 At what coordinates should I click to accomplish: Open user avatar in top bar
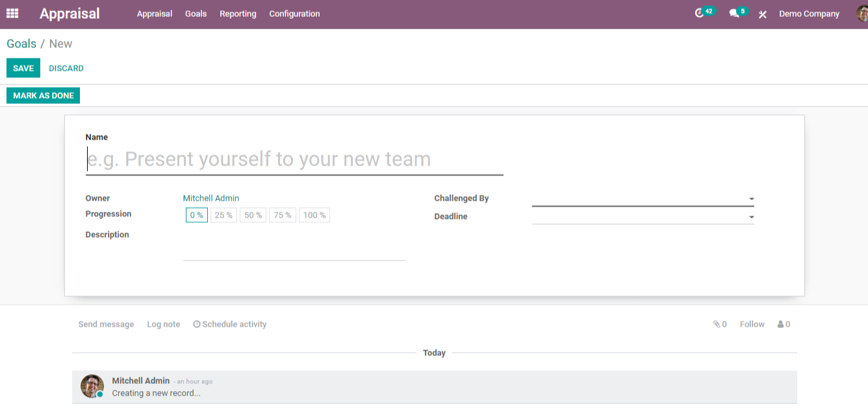coord(862,14)
